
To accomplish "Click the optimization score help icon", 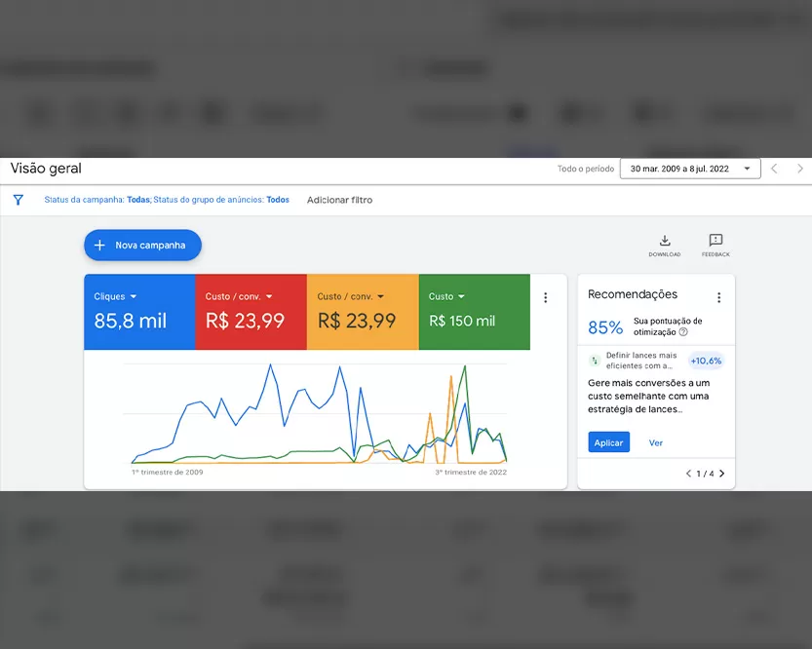I will pyautogui.click(x=683, y=332).
